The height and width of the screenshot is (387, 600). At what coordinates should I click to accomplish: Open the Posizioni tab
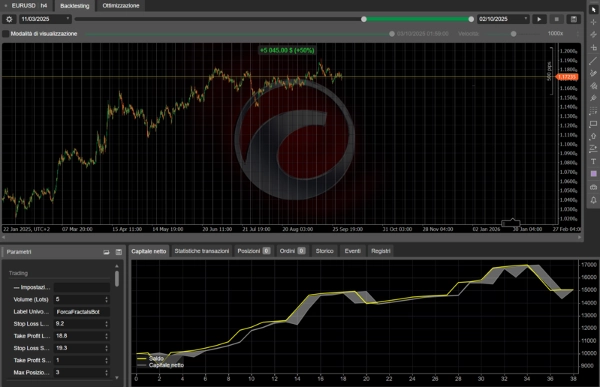(x=254, y=251)
